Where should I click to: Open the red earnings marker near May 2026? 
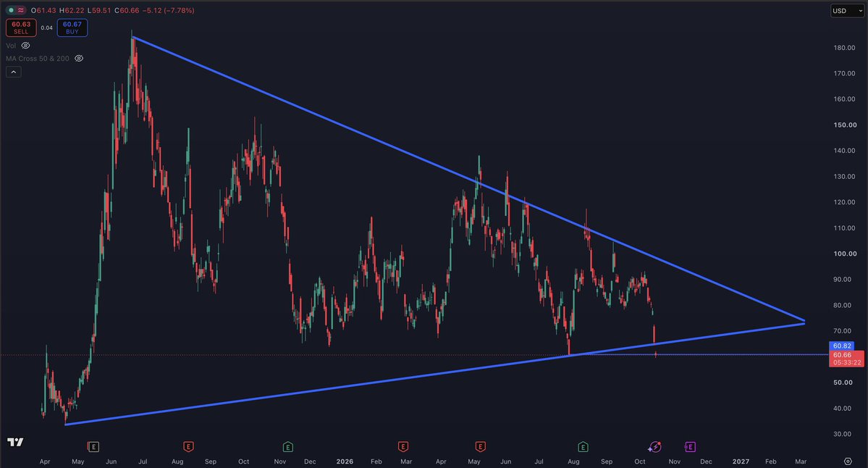(x=480, y=446)
